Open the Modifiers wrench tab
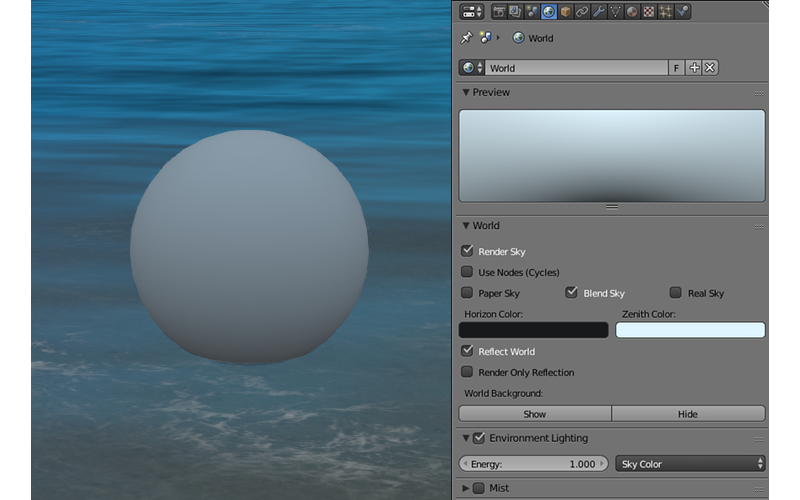This screenshot has height=500, width=800. 599,12
